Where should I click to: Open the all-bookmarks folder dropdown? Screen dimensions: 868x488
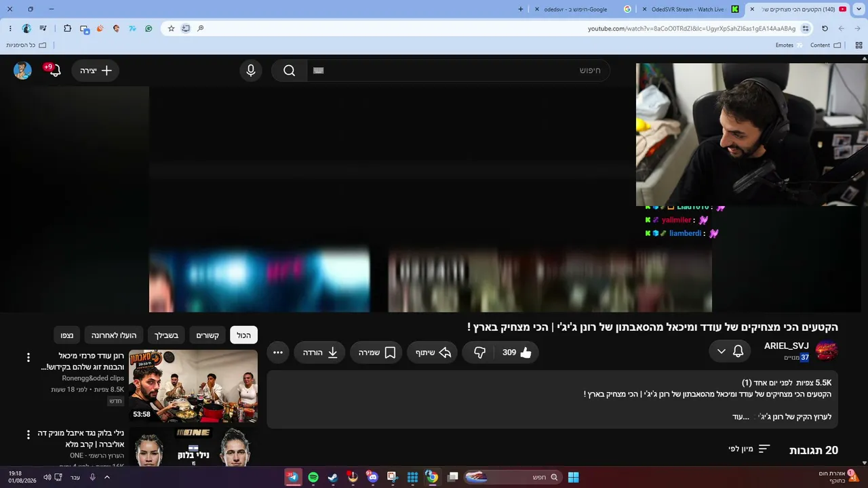26,45
